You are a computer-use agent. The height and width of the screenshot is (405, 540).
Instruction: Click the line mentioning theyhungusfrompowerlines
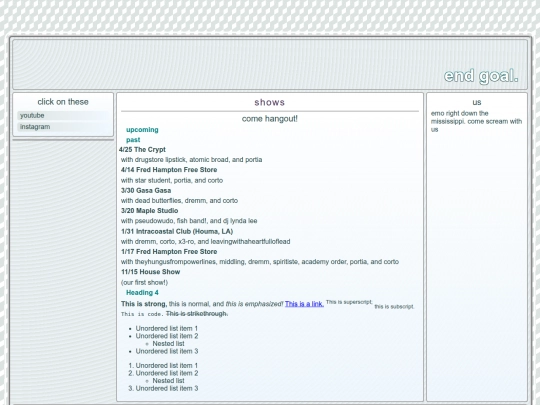coord(260,262)
